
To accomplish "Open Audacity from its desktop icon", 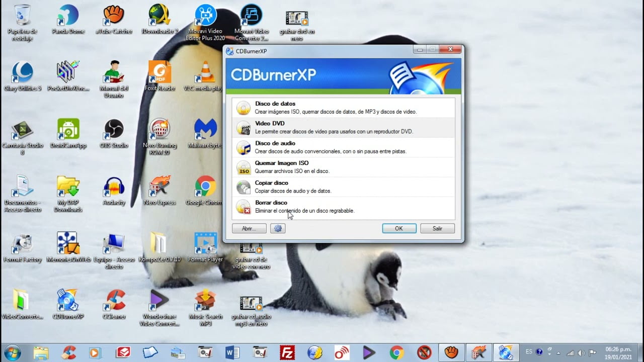I will coord(113,186).
